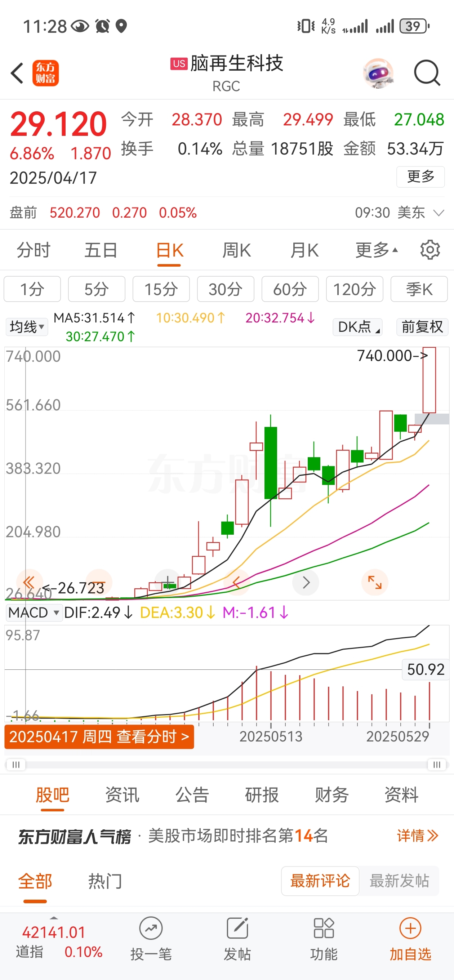Tap 投一笔 chart icon
Screen dimensions: 454x980
point(151,928)
